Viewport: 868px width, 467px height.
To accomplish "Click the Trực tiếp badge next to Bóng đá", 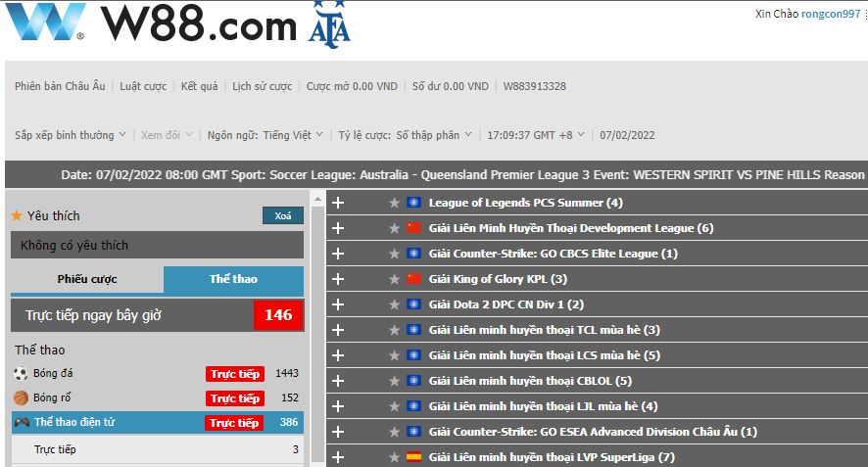I will pyautogui.click(x=235, y=374).
